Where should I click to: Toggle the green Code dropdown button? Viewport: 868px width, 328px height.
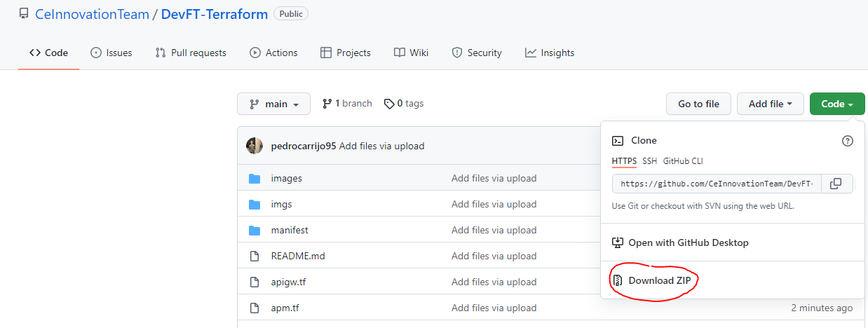pos(837,104)
